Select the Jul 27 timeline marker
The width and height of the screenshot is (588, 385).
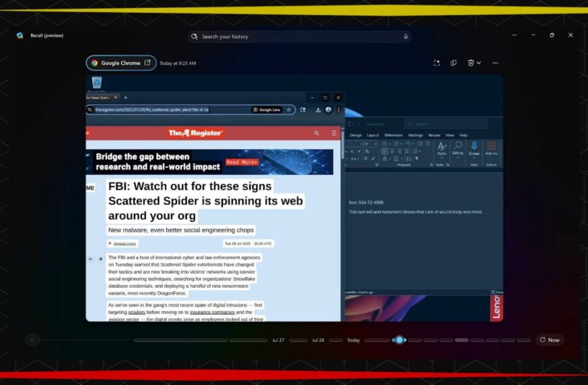click(x=278, y=340)
